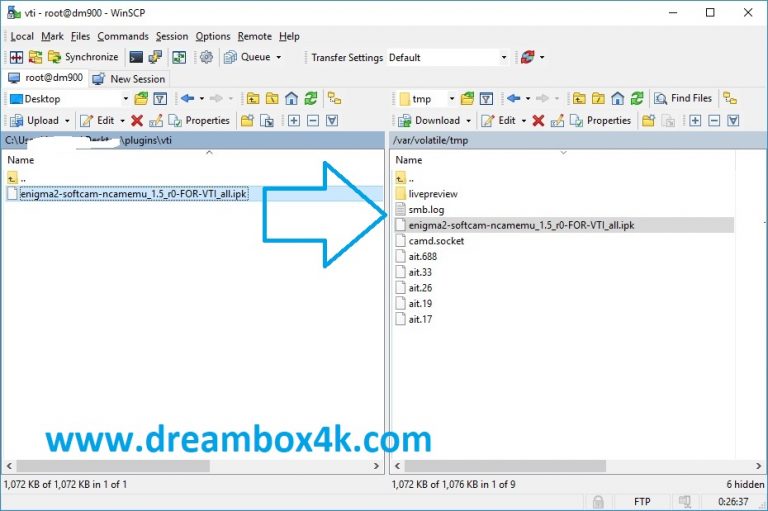Refresh the local panel

(311, 99)
